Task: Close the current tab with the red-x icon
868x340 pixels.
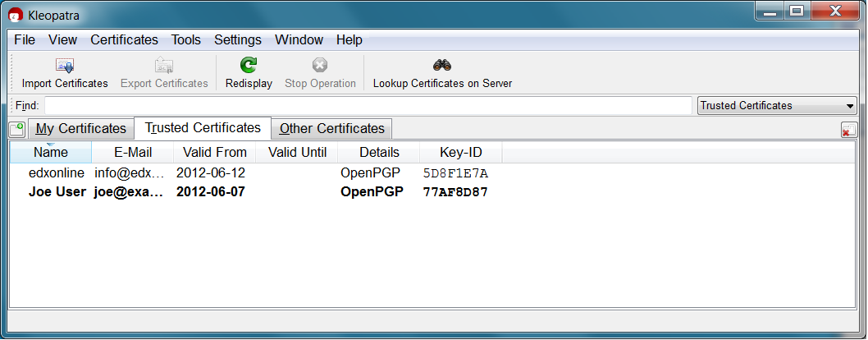Action: 848,130
